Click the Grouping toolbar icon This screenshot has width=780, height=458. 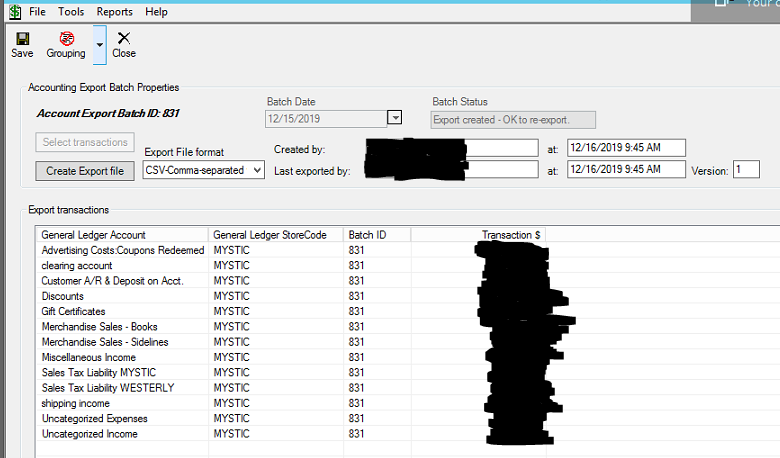[66, 45]
